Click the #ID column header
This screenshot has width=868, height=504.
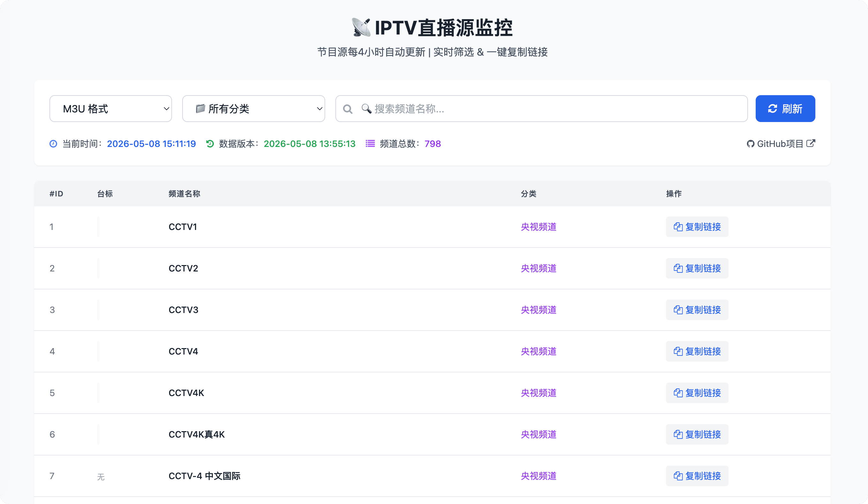point(56,194)
